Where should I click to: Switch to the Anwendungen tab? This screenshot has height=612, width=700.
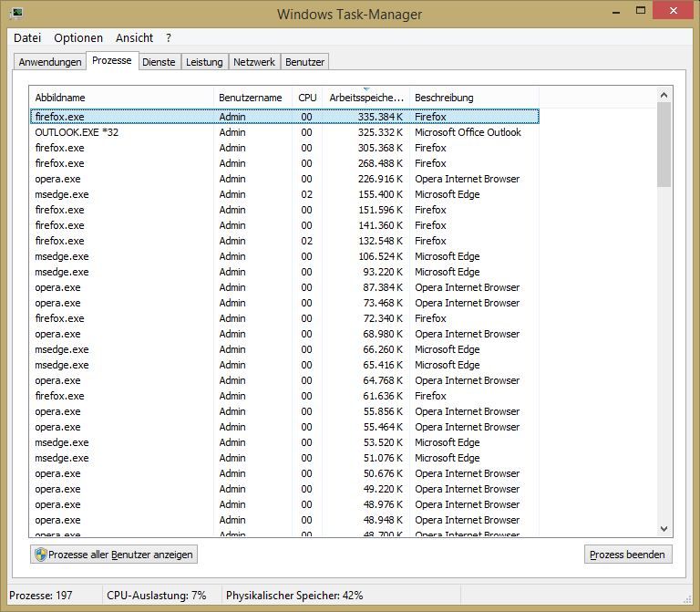pos(50,62)
